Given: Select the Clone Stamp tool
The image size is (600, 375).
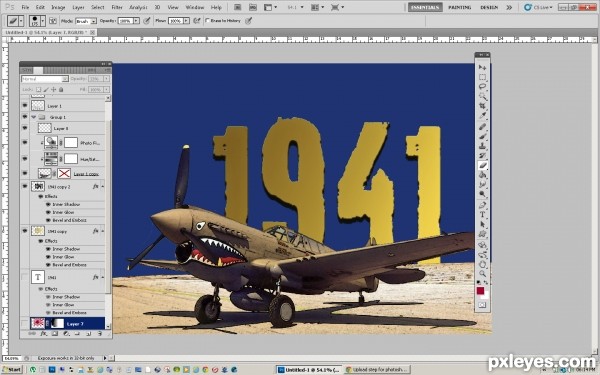Looking at the screenshot, I should (x=482, y=146).
